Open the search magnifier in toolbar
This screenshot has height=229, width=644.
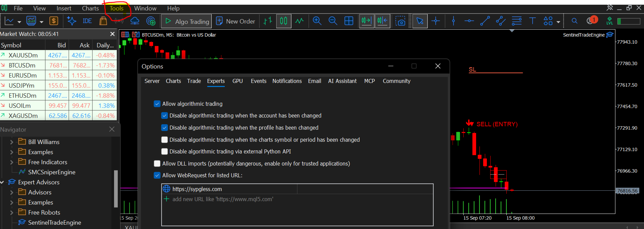tap(574, 21)
